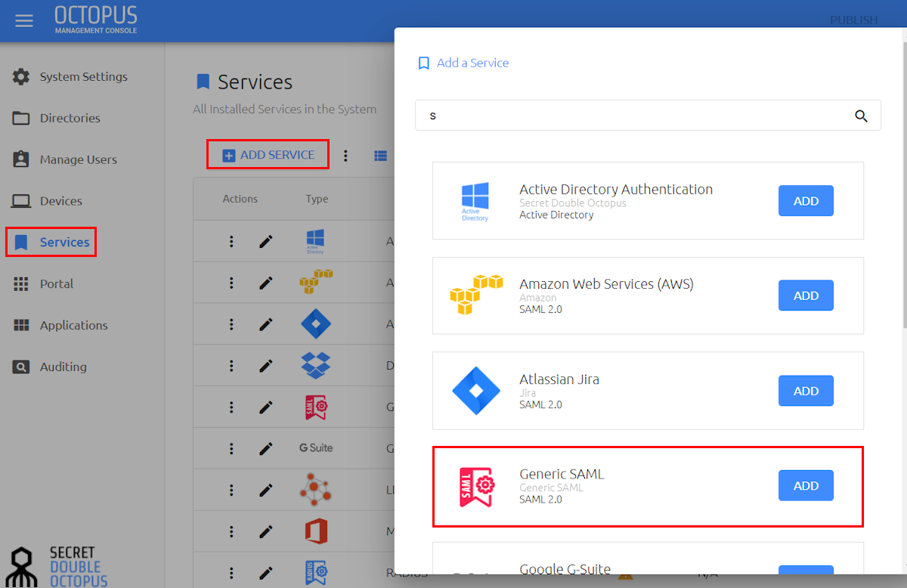907x588 pixels.
Task: Click the Actions column header
Action: point(240,199)
